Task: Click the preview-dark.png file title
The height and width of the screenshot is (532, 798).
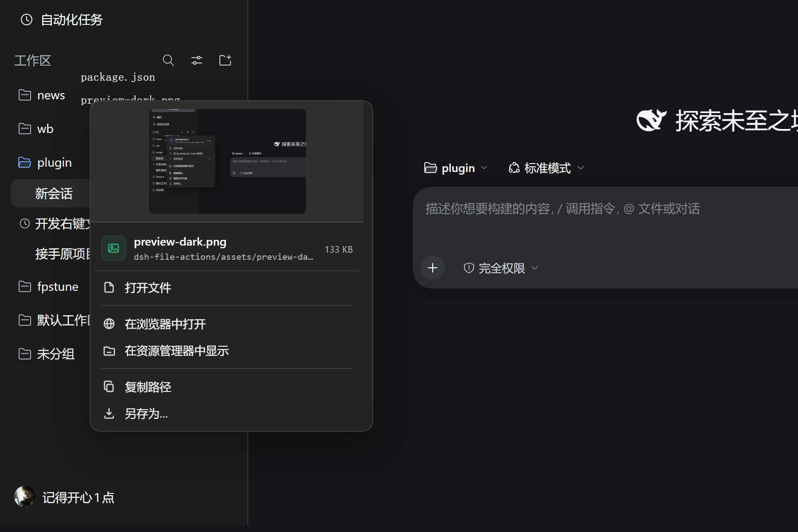Action: coord(180,242)
